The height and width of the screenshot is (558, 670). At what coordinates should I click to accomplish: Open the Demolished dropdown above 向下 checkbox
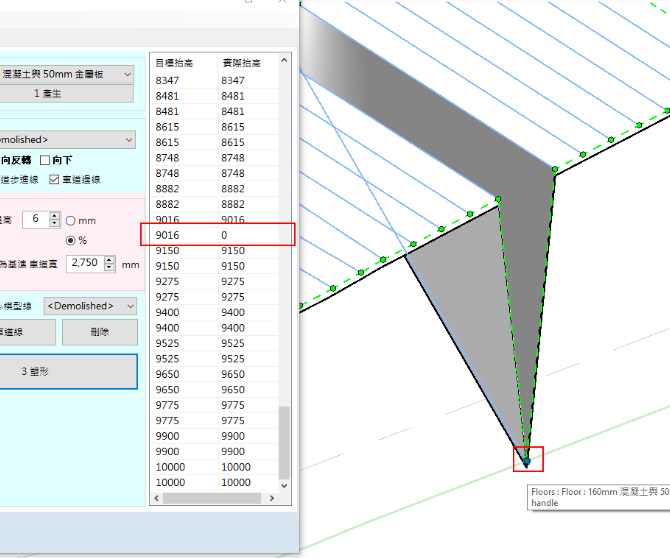[x=127, y=140]
